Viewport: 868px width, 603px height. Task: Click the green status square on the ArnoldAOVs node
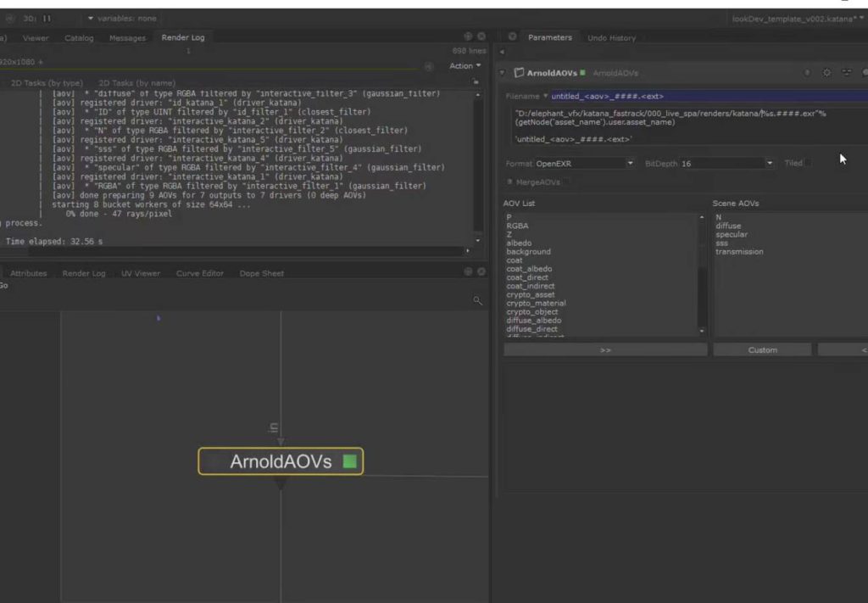tap(349, 461)
